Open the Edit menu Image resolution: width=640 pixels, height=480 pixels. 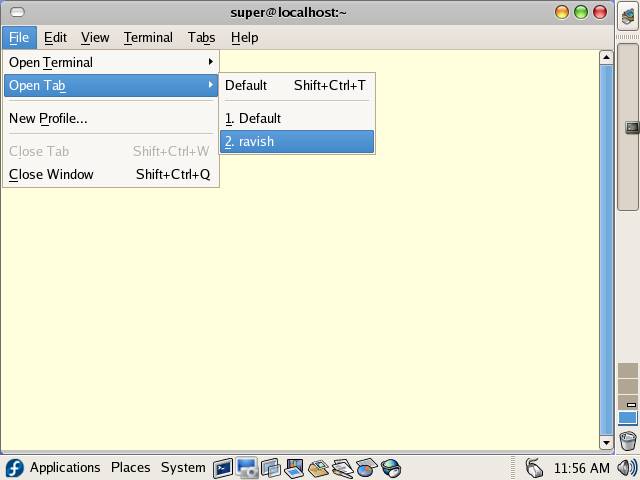[x=55, y=38]
